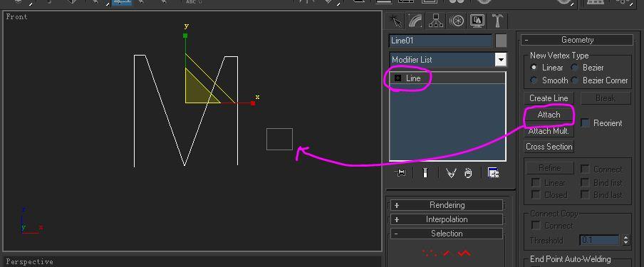The width and height of the screenshot is (644, 267).
Task: Click the Pin Stack icon
Action: 400,173
